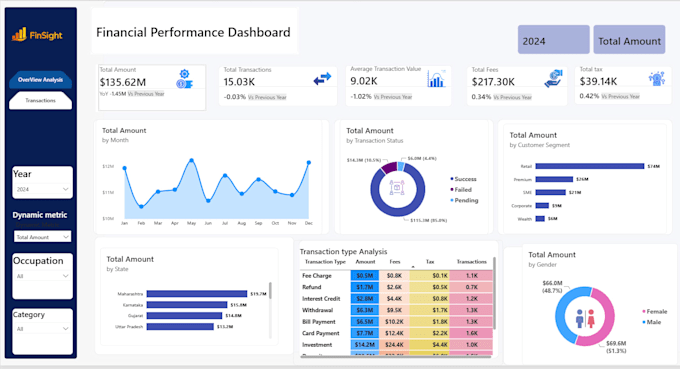Click the 2024 header button
Image resolution: width=680 pixels, height=369 pixels.
click(x=553, y=39)
